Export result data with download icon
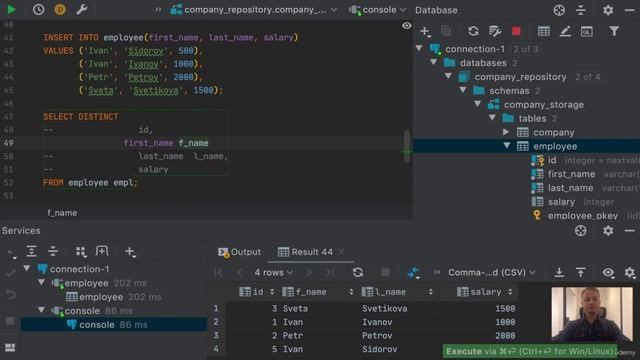The width and height of the screenshot is (640, 360). click(559, 272)
